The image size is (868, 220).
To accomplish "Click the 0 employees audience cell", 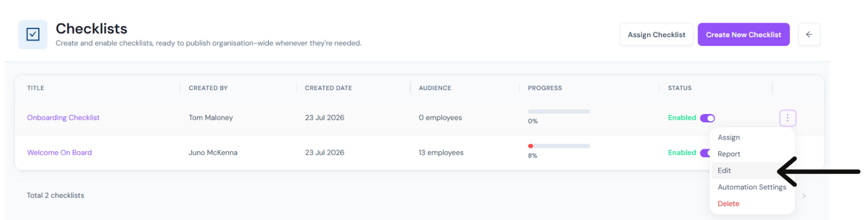I will 440,117.
